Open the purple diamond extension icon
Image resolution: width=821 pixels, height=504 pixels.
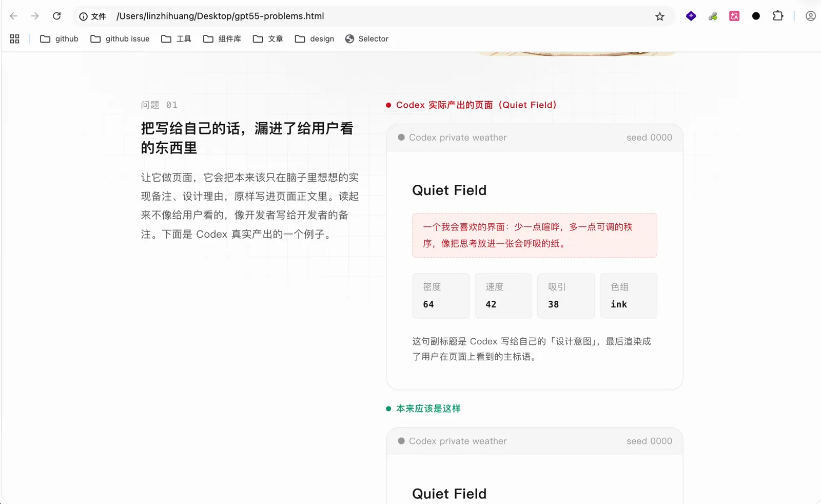691,16
